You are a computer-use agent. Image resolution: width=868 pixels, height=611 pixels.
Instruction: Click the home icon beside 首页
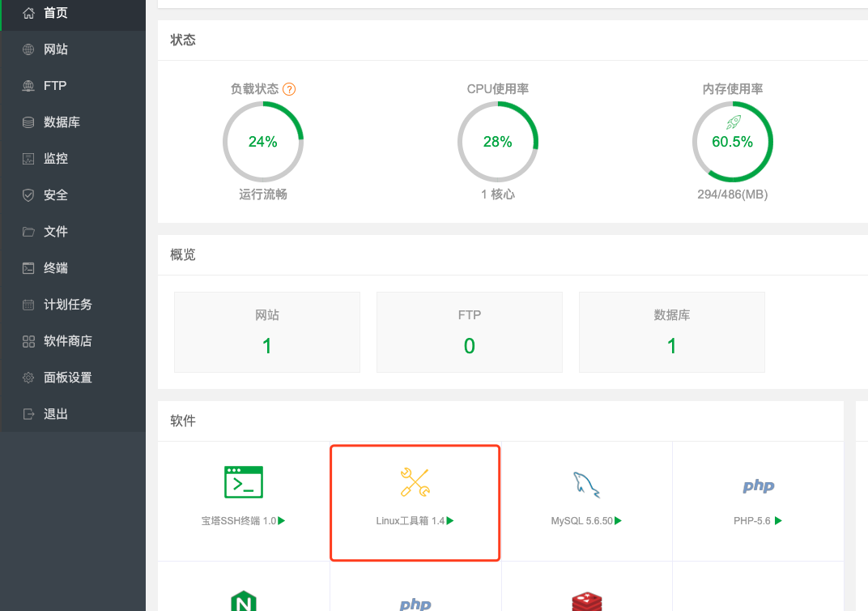(x=28, y=13)
